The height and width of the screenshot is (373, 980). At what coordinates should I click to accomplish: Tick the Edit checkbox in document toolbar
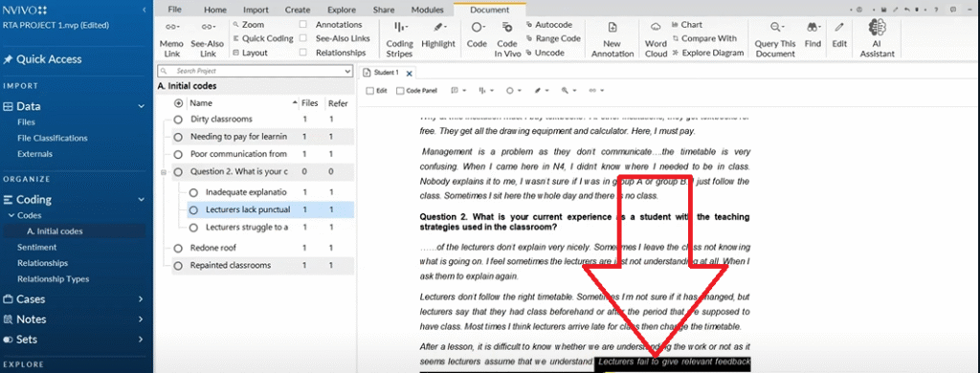tap(369, 91)
